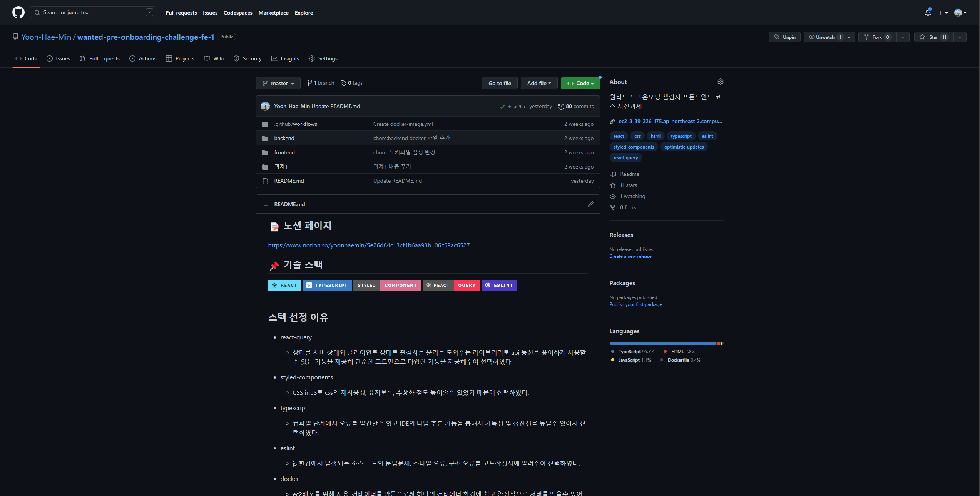Click the Go to file button
Screen dimensions: 980x496
point(499,83)
